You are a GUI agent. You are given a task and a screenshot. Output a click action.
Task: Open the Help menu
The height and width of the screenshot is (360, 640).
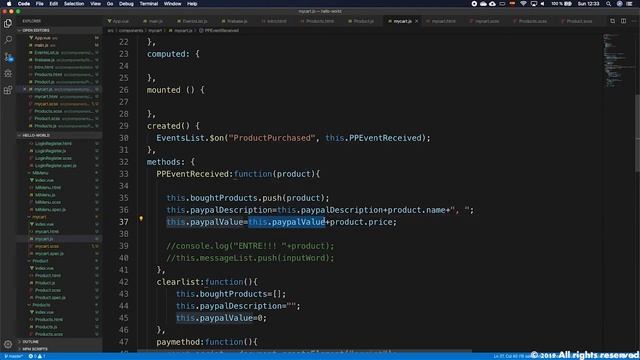tap(192, 4)
